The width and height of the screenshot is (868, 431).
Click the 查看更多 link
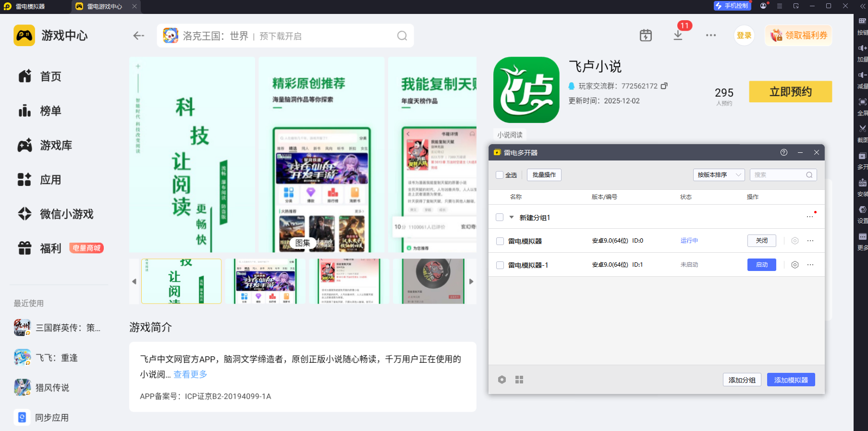coord(190,374)
